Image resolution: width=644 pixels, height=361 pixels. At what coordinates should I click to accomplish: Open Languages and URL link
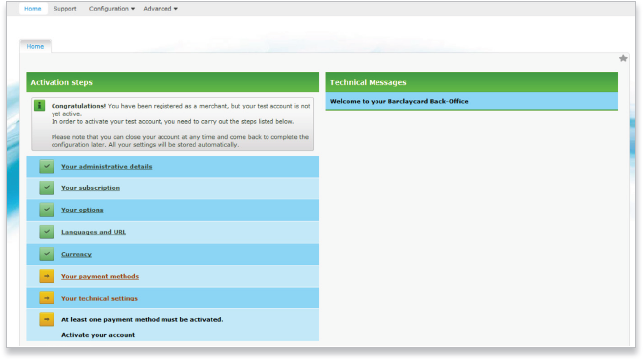(94, 232)
